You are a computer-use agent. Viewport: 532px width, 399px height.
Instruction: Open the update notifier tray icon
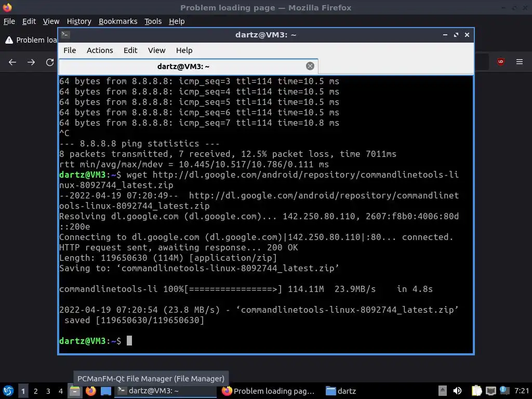(504, 391)
